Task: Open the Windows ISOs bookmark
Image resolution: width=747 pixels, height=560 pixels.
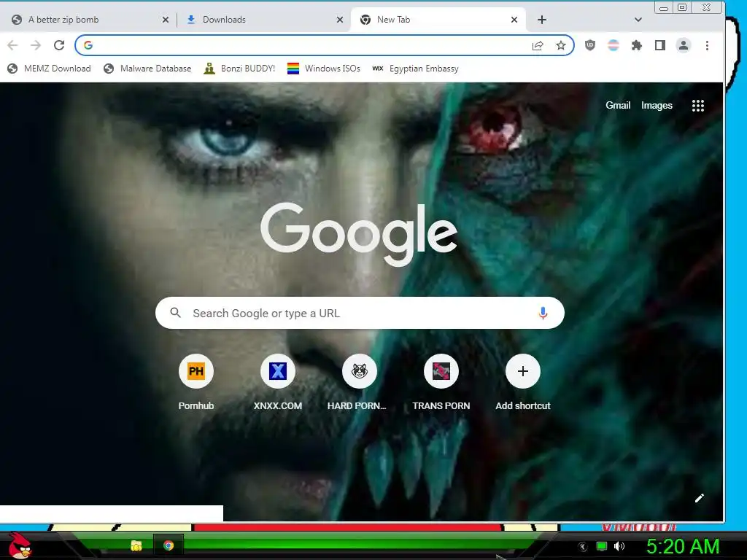Action: [x=324, y=69]
